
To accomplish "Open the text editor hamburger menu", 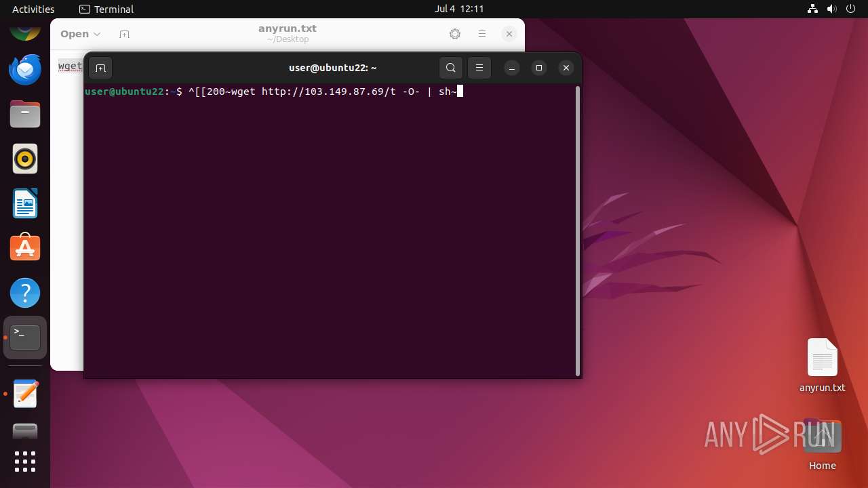I will click(x=482, y=34).
